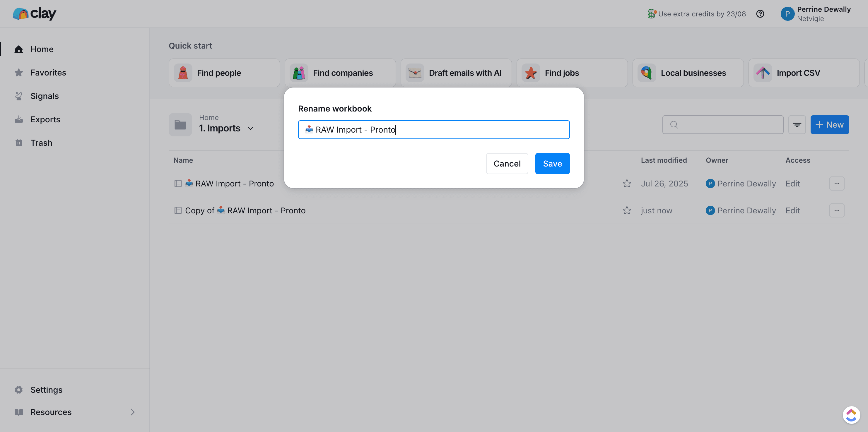Click the workbook icon for Copy of RAW Import
Screen dimensions: 868x432
click(x=178, y=210)
